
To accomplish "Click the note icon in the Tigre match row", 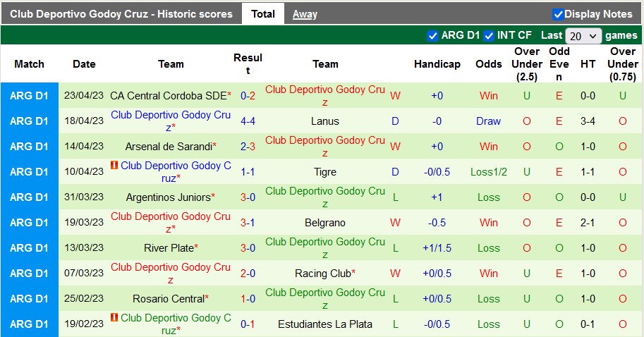I will (114, 166).
